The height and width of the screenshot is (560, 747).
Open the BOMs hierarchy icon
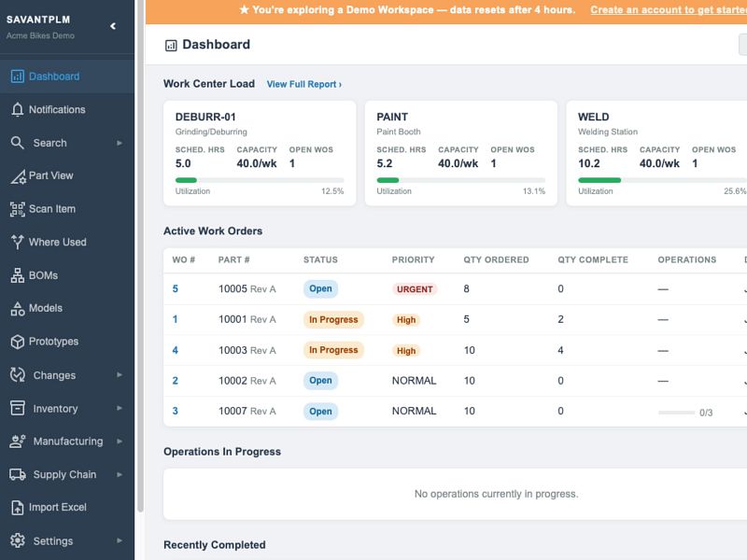click(x=18, y=275)
